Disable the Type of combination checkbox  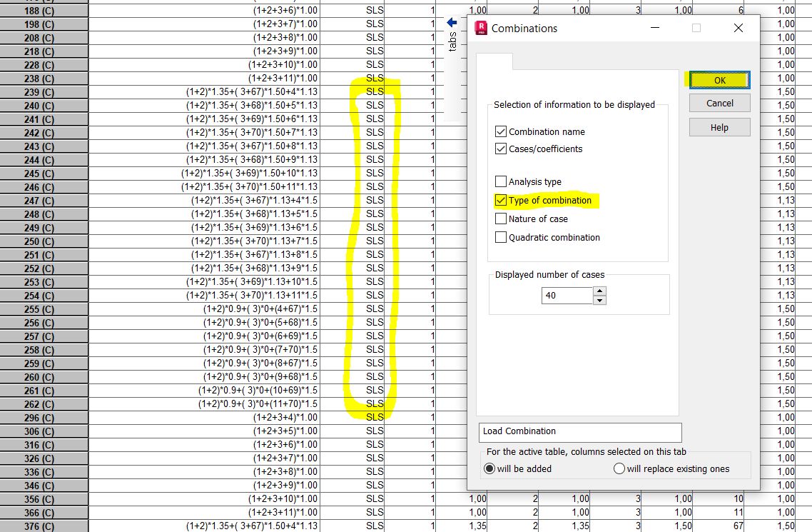click(501, 200)
